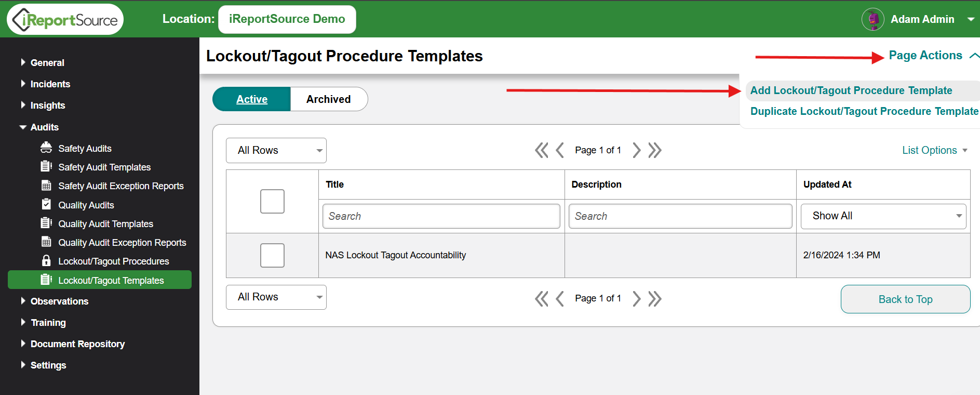Image resolution: width=980 pixels, height=395 pixels.
Task: Check the select-all checkbox in table header
Action: pos(272,201)
